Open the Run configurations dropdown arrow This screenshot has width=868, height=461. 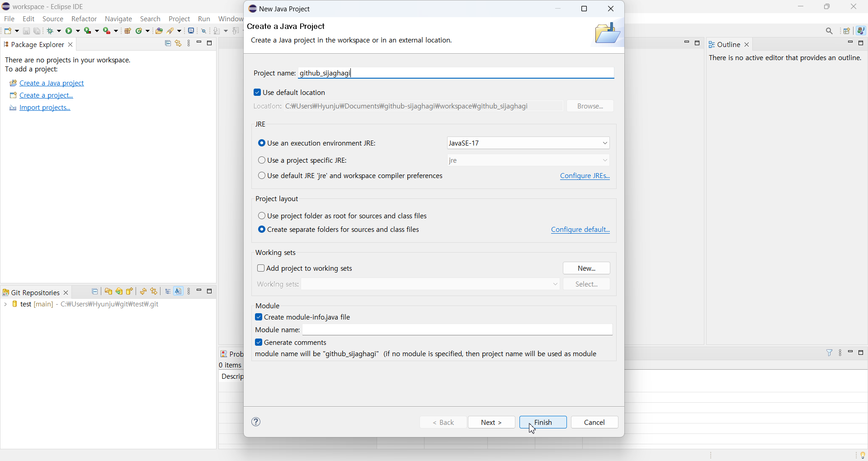pos(78,31)
